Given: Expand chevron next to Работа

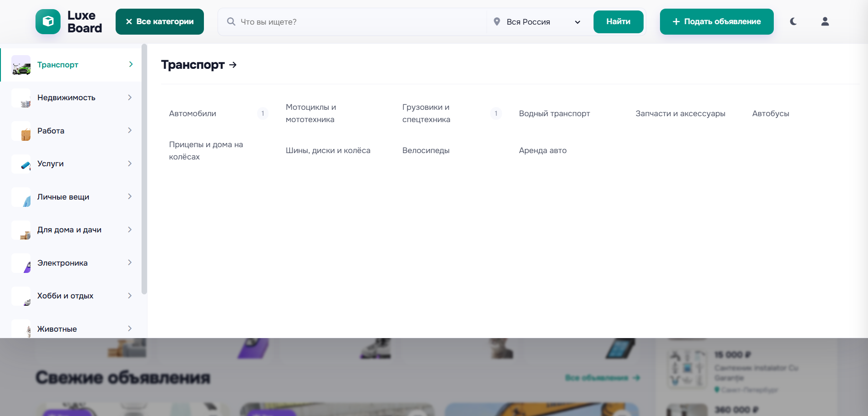Looking at the screenshot, I should [130, 130].
